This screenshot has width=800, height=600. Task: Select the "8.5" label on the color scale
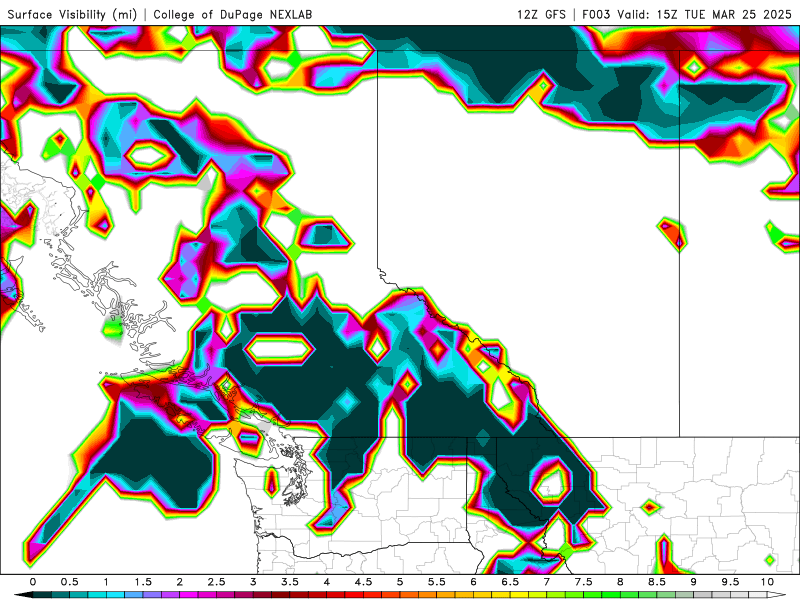pyautogui.click(x=657, y=582)
